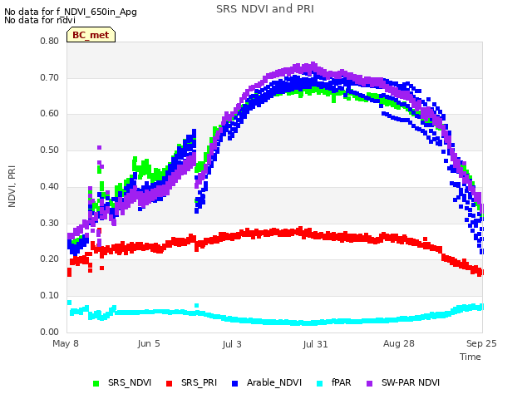Click the 0.60 y-axis value
Viewport: 532px width, 399px height.
coord(50,114)
